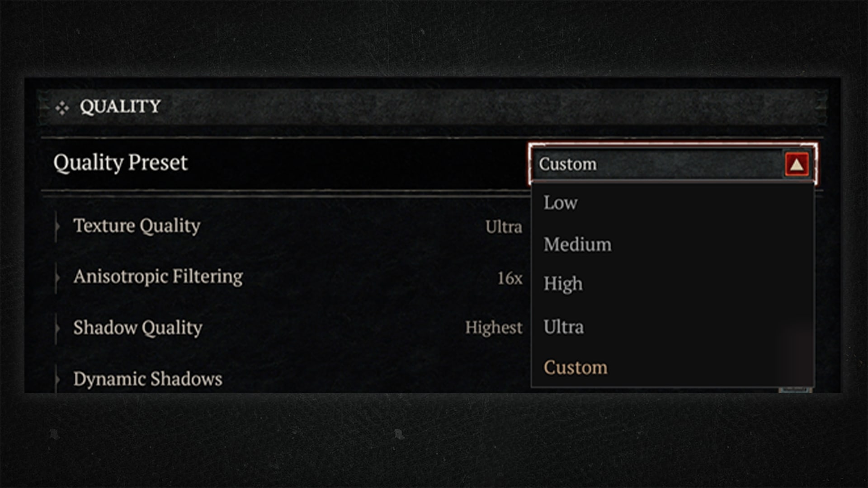Click the ornament icon beside QUALITY

62,108
